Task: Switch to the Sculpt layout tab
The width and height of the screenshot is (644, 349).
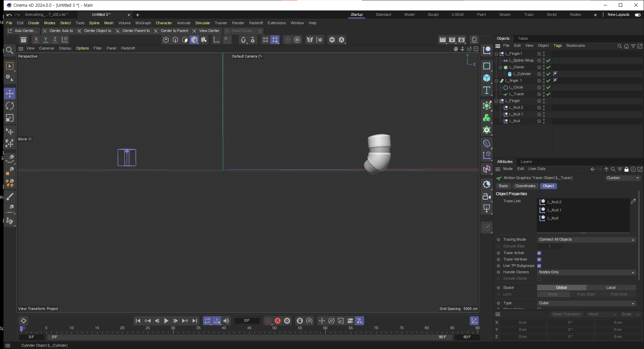Action: click(x=433, y=15)
